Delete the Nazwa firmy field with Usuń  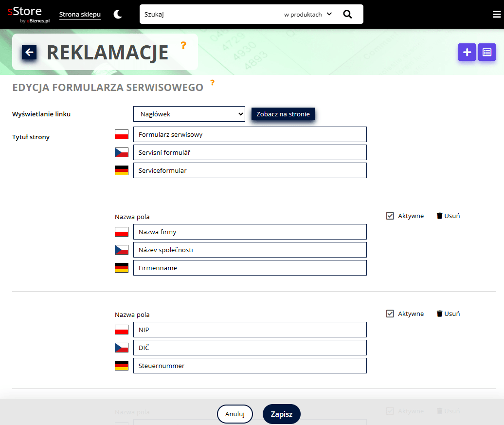(x=448, y=216)
